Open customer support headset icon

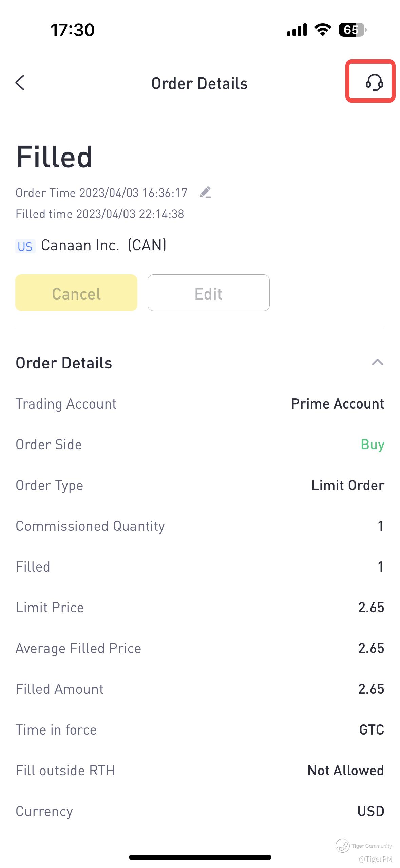[x=374, y=83]
